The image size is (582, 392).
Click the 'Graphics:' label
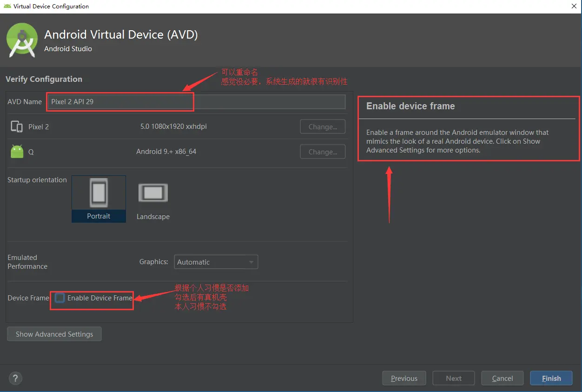[154, 262]
